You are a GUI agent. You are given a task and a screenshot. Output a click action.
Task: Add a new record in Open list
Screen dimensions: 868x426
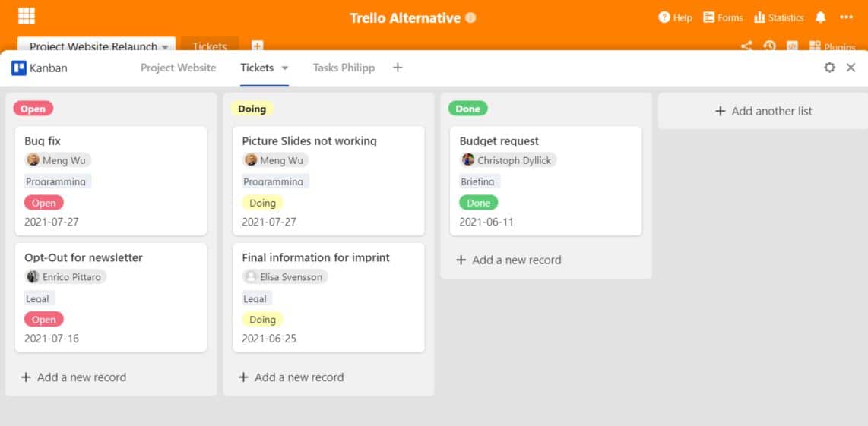(74, 377)
